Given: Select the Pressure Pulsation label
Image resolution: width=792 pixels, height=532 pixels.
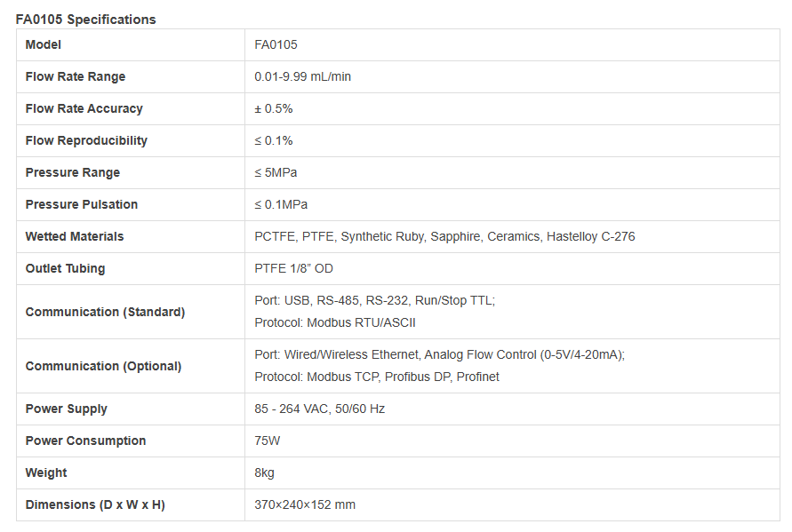Looking at the screenshot, I should [82, 204].
